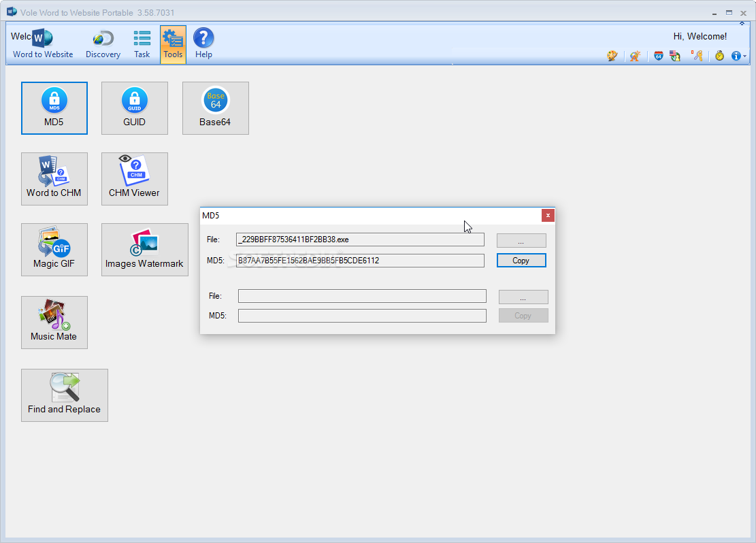Click the globe language icon
Image resolution: width=756 pixels, height=543 pixels.
(x=635, y=56)
